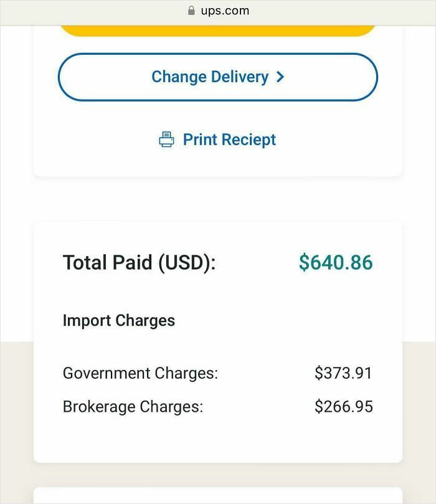Viewport: 436px width, 504px height.
Task: Select the Government Charges label text
Action: point(140,373)
